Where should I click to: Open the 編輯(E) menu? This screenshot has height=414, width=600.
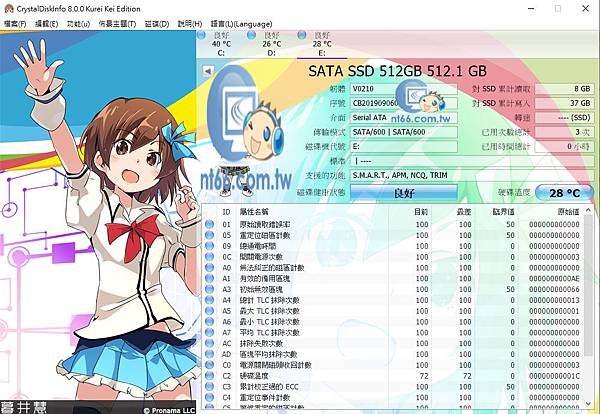pyautogui.click(x=46, y=24)
